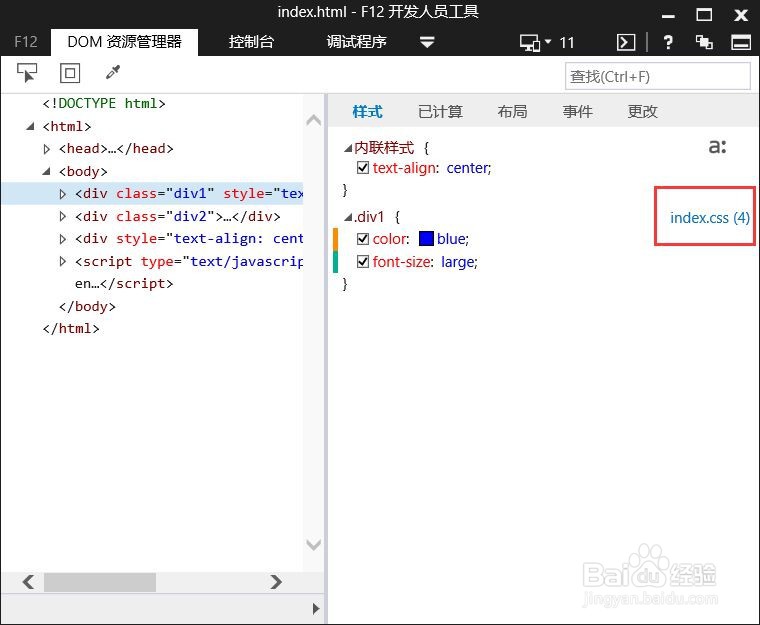Show the console pane icon
This screenshot has height=625, width=760.
(x=626, y=43)
